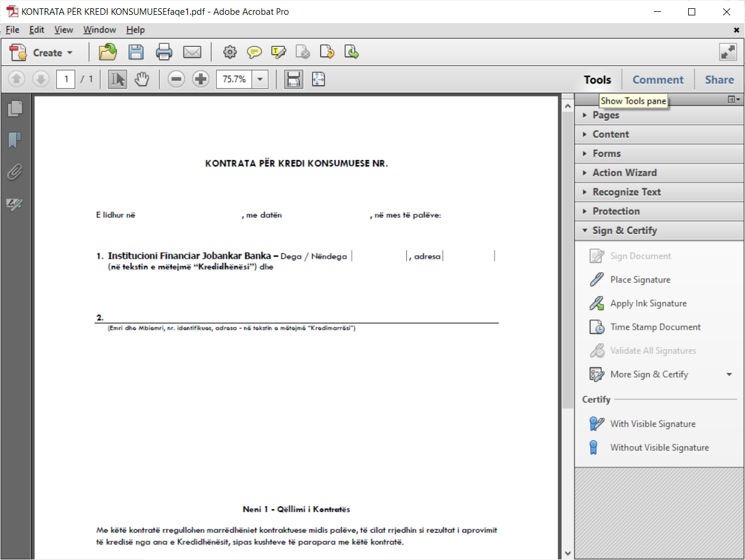Expand the Protection section
745x560 pixels.
click(659, 211)
